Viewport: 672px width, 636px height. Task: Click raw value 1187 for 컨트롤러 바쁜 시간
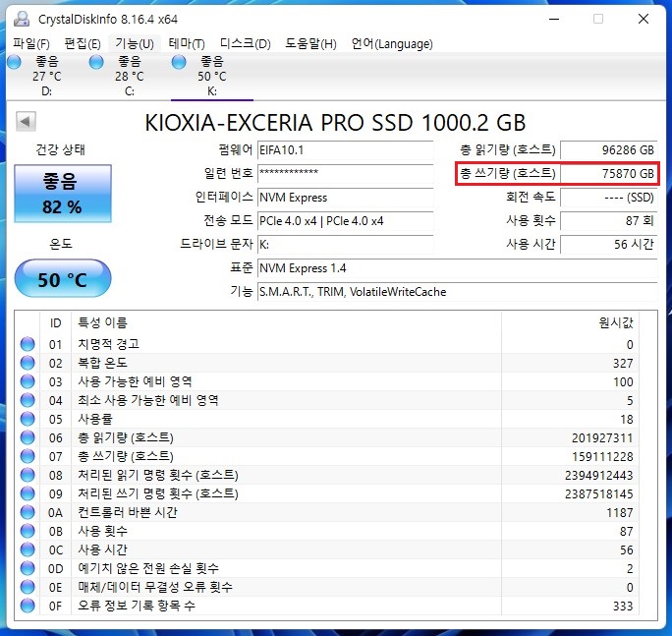coord(620,512)
